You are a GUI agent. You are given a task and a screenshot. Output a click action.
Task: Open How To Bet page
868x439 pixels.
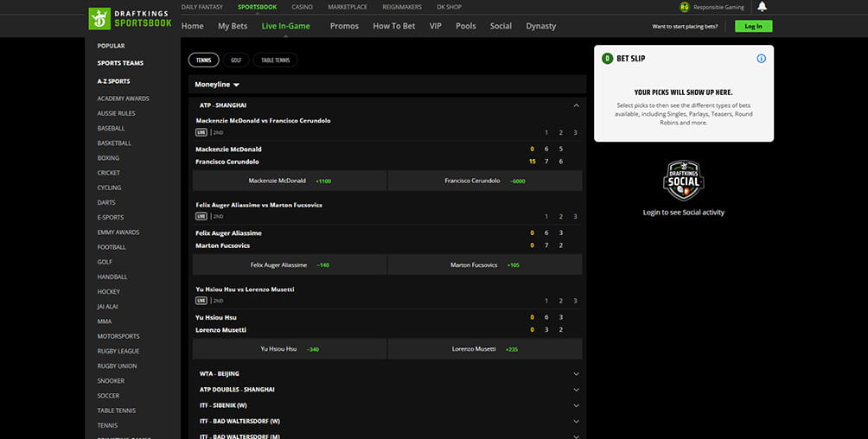(393, 26)
